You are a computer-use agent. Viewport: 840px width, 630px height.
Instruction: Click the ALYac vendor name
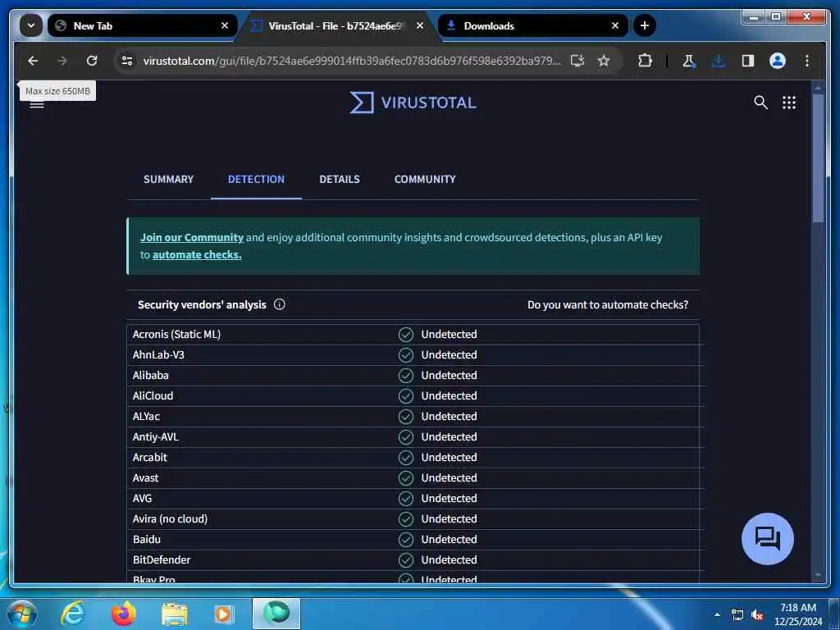[146, 416]
